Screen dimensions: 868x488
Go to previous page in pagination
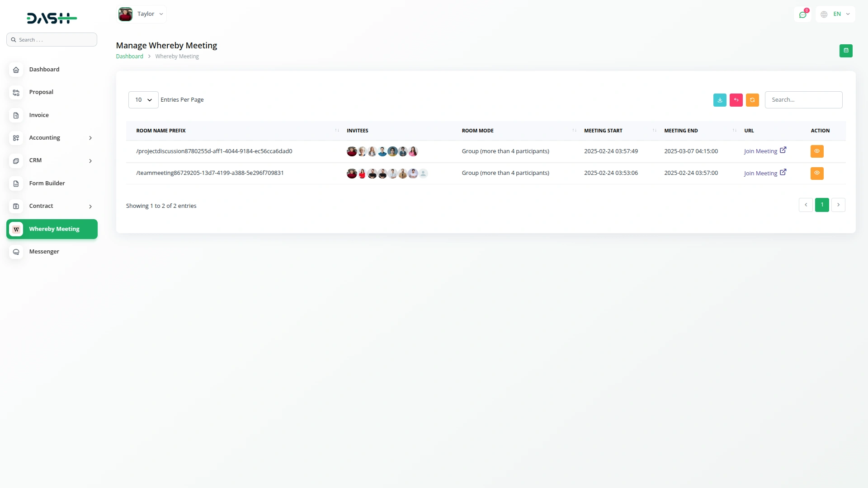[806, 205]
